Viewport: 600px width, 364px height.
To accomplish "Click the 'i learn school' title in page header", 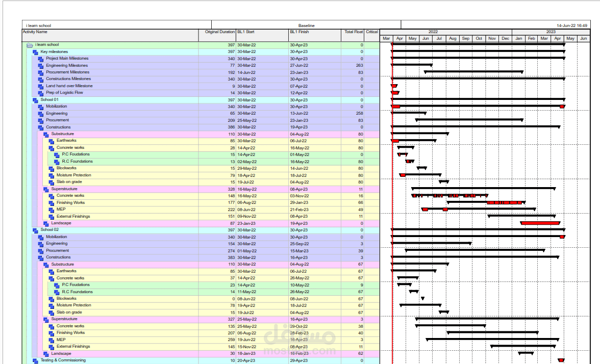I will [38, 25].
